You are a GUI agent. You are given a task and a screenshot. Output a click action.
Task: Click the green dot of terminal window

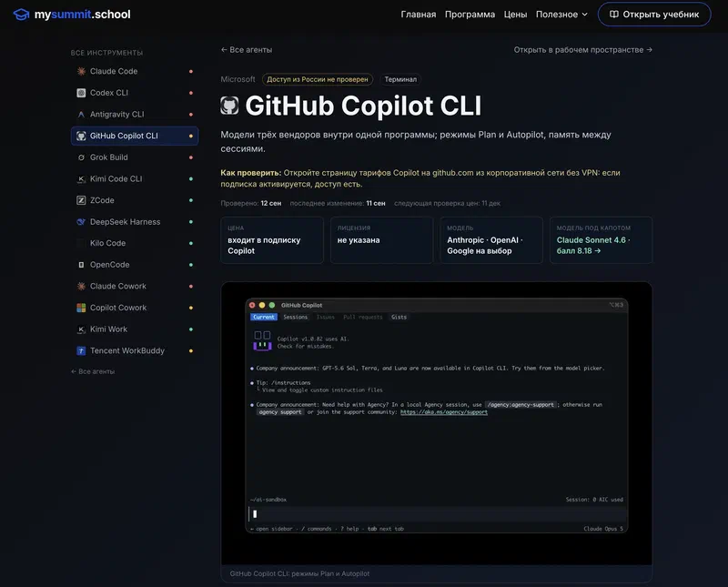click(272, 305)
